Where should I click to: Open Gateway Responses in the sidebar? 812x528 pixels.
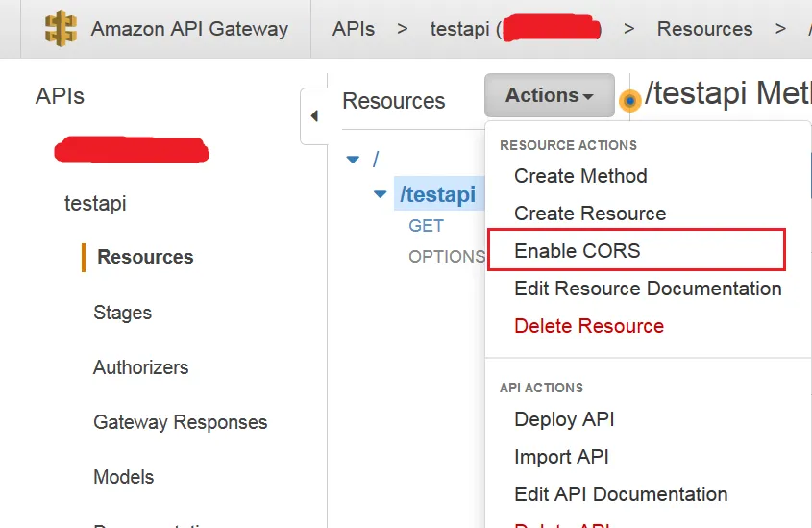pyautogui.click(x=180, y=422)
